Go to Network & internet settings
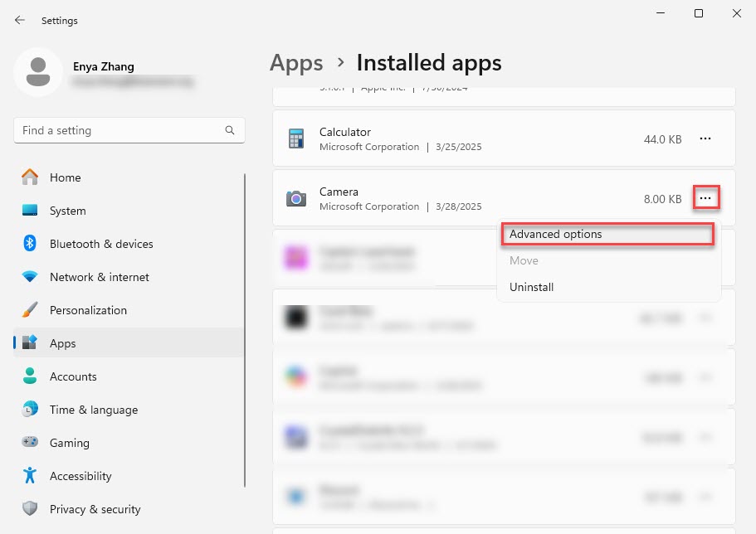This screenshot has width=756, height=534. tap(99, 277)
